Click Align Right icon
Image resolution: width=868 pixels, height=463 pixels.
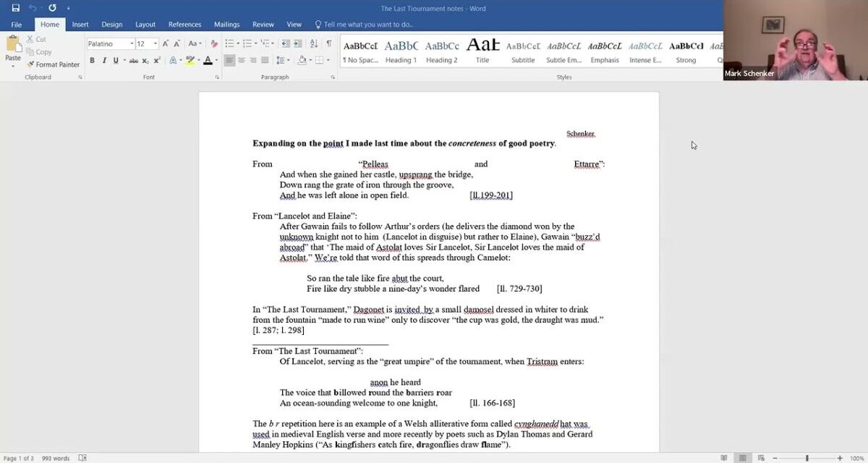tap(253, 61)
